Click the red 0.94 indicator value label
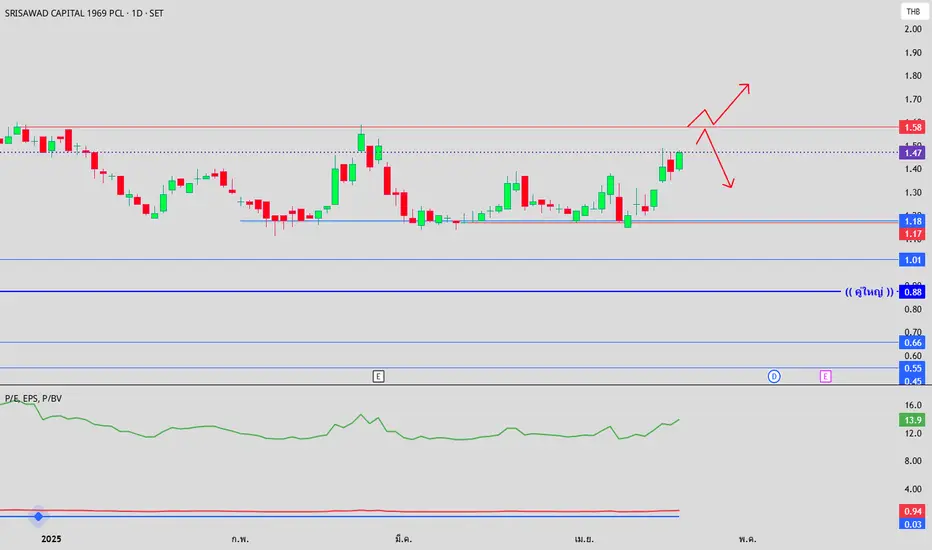The height and width of the screenshot is (550, 932). (912, 511)
